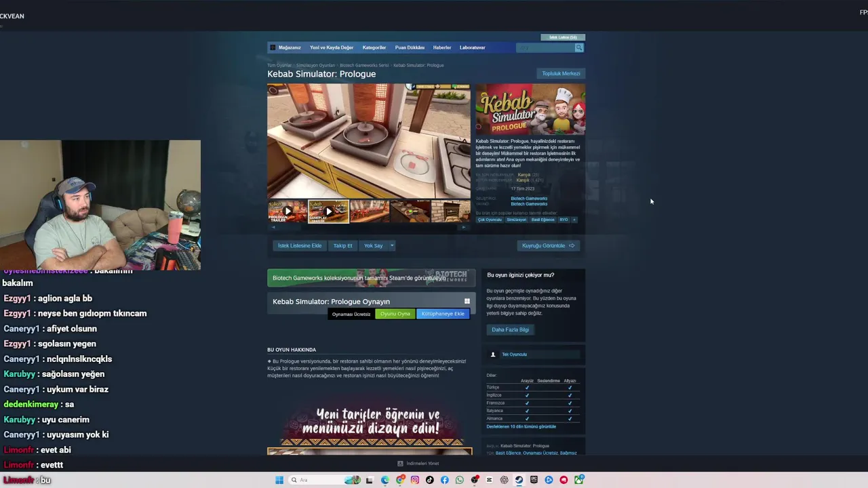Click the Steam icon in the taskbar
Viewport: 868px width, 488px height.
pyautogui.click(x=519, y=480)
